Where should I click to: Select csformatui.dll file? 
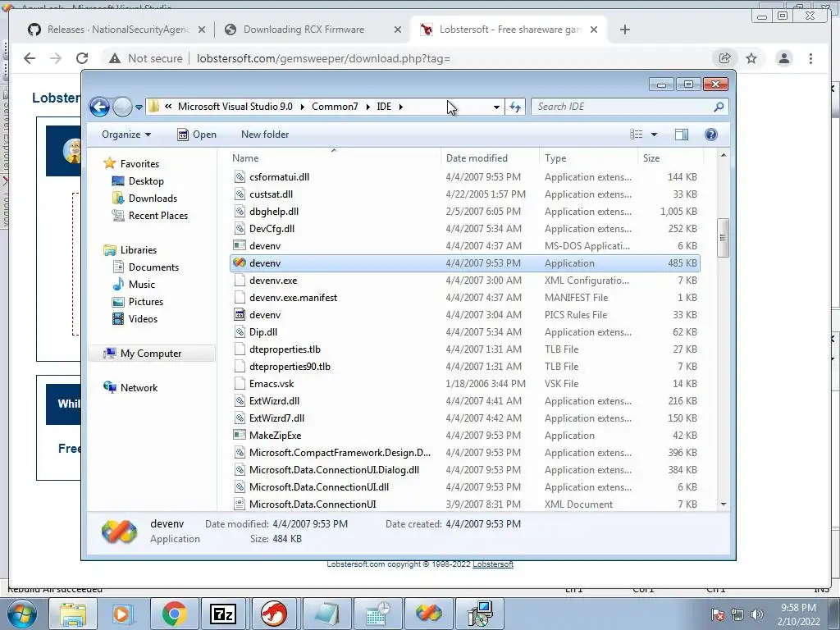[464, 177]
